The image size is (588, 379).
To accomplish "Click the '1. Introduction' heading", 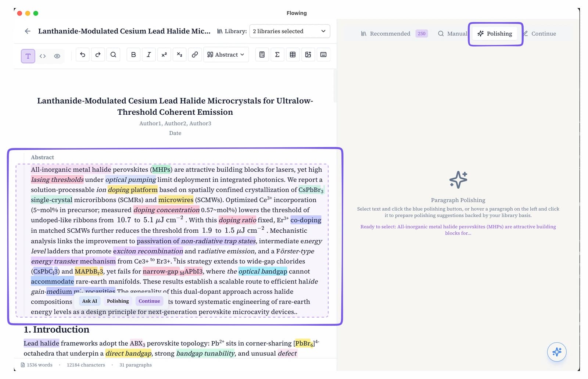I will click(x=57, y=329).
